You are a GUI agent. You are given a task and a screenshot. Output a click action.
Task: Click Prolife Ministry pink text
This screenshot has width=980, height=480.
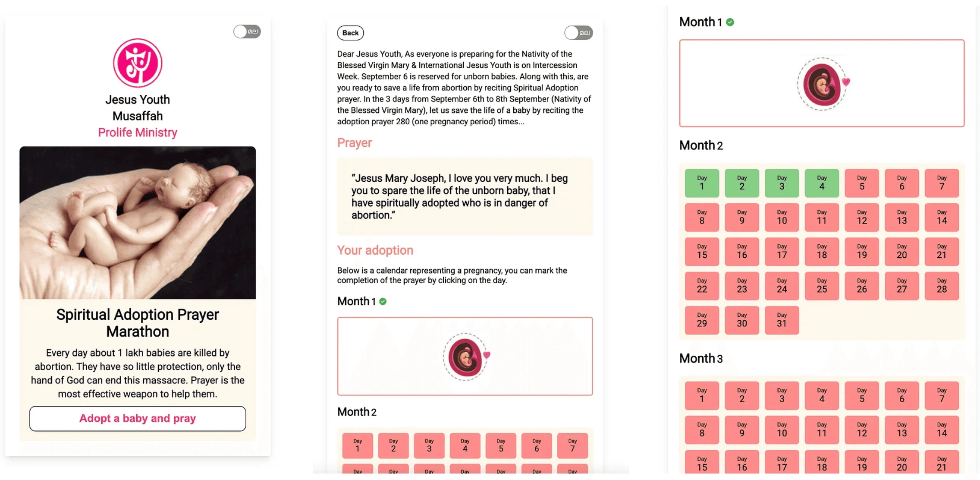coord(138,133)
